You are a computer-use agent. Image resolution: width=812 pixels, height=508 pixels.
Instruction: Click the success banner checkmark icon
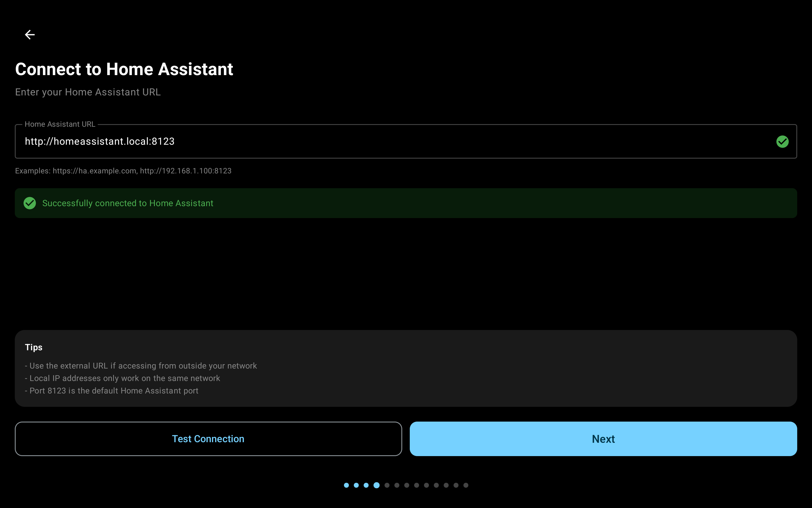30,203
